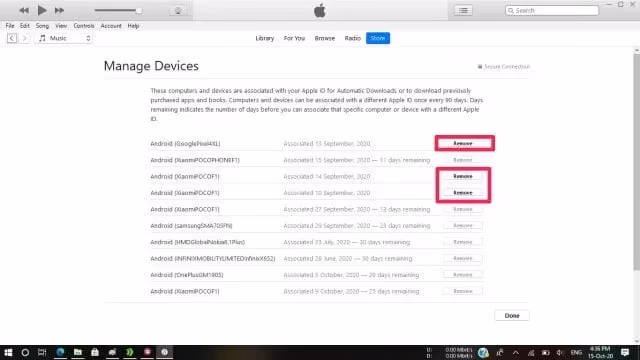640x360 pixels.
Task: Remove the GooglePixel4XL device
Action: point(463,144)
